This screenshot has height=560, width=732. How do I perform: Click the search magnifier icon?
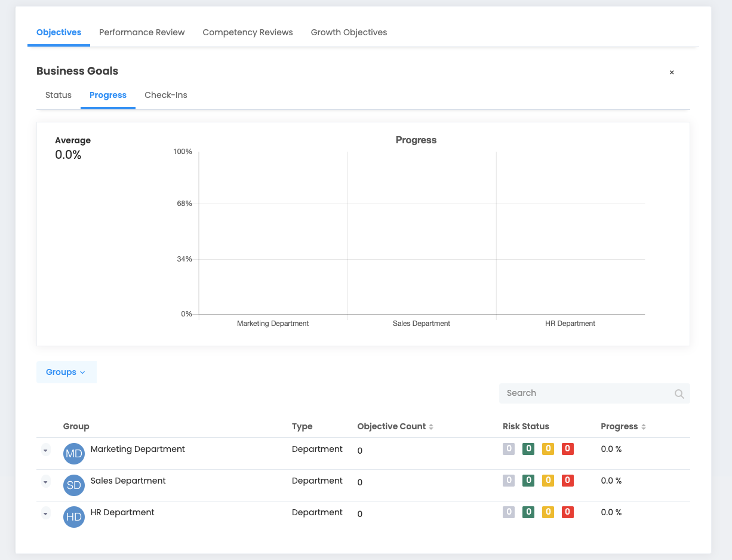coord(679,394)
